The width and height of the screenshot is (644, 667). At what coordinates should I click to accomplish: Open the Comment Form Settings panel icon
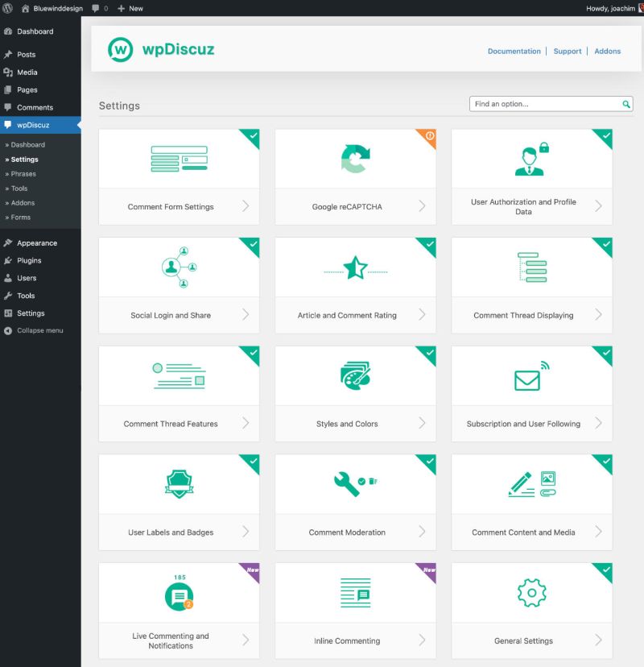(x=178, y=159)
